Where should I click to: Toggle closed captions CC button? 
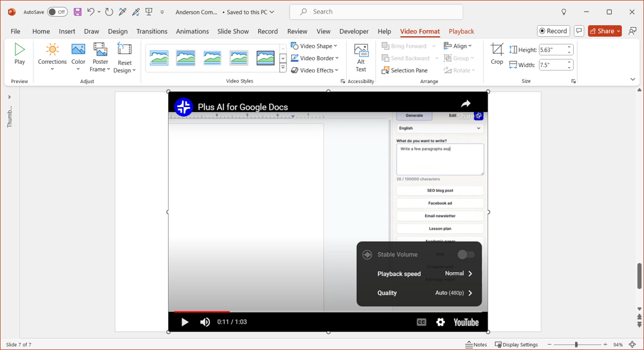[x=421, y=322]
